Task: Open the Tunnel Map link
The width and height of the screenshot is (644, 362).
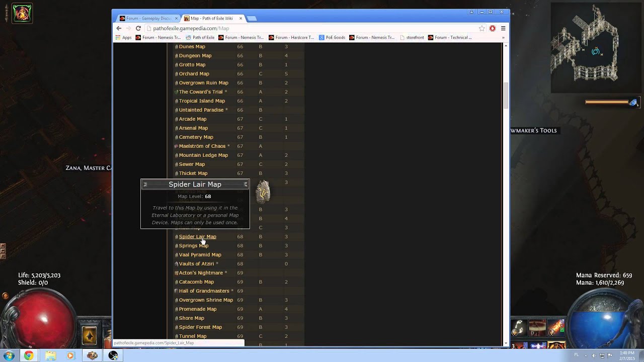Action: click(x=193, y=336)
